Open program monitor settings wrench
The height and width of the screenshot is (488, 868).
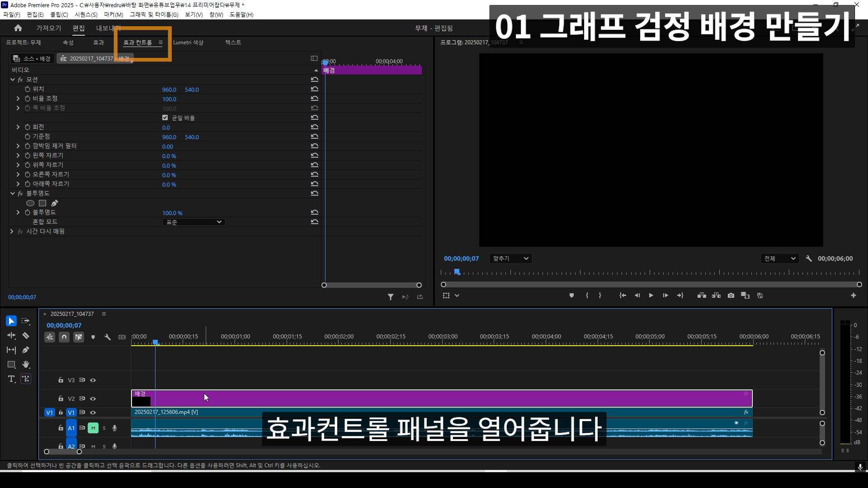coord(809,258)
